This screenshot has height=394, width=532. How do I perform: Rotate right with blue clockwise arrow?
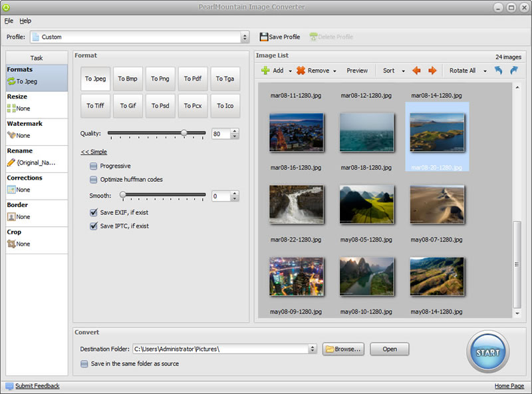click(513, 71)
